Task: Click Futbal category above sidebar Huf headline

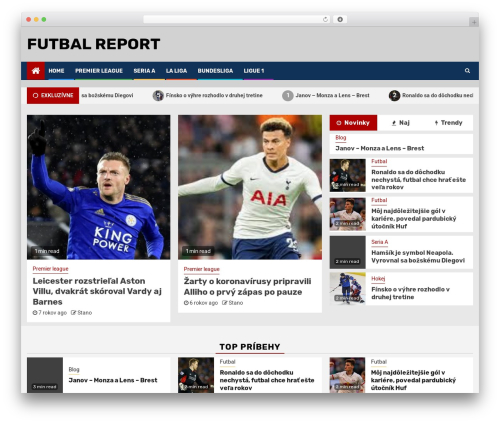Action: coord(379,200)
